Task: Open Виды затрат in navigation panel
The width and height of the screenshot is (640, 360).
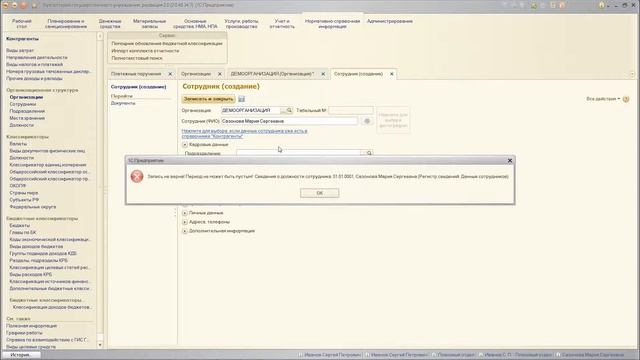Action: click(20, 51)
